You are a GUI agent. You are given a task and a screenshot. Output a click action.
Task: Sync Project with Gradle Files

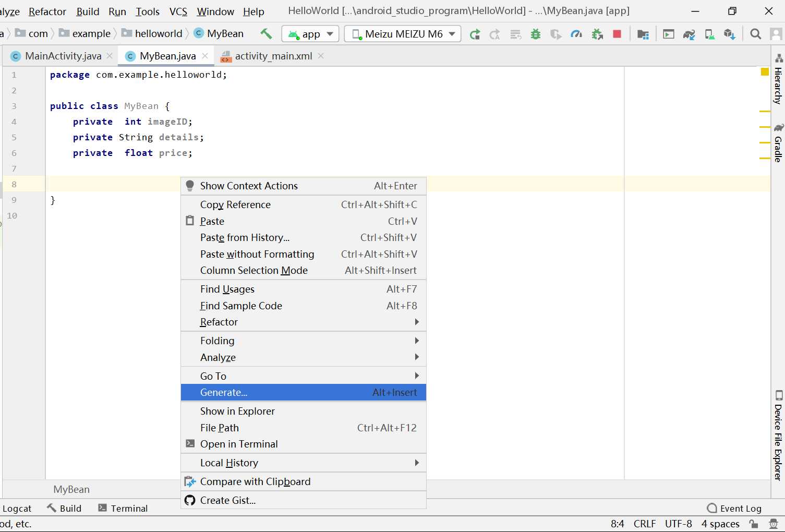click(x=689, y=34)
